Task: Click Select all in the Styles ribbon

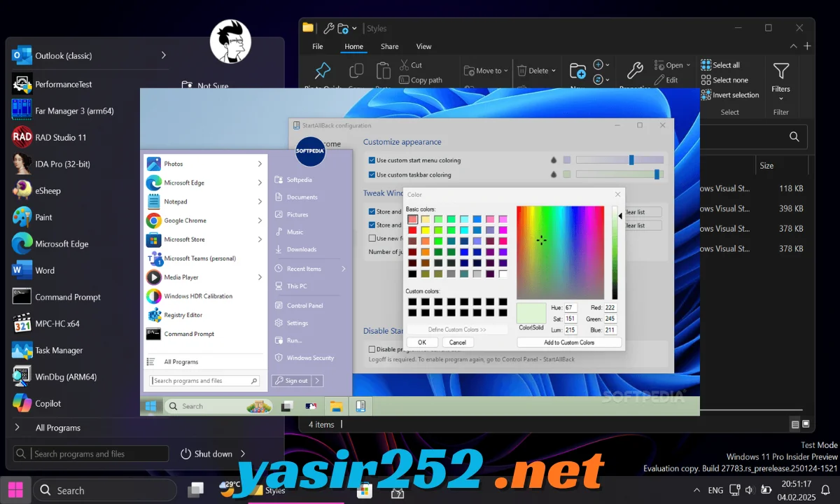Action: 720,65
